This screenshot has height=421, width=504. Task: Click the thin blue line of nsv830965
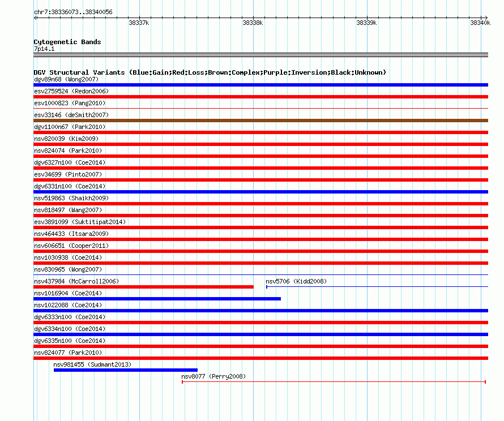260,274
